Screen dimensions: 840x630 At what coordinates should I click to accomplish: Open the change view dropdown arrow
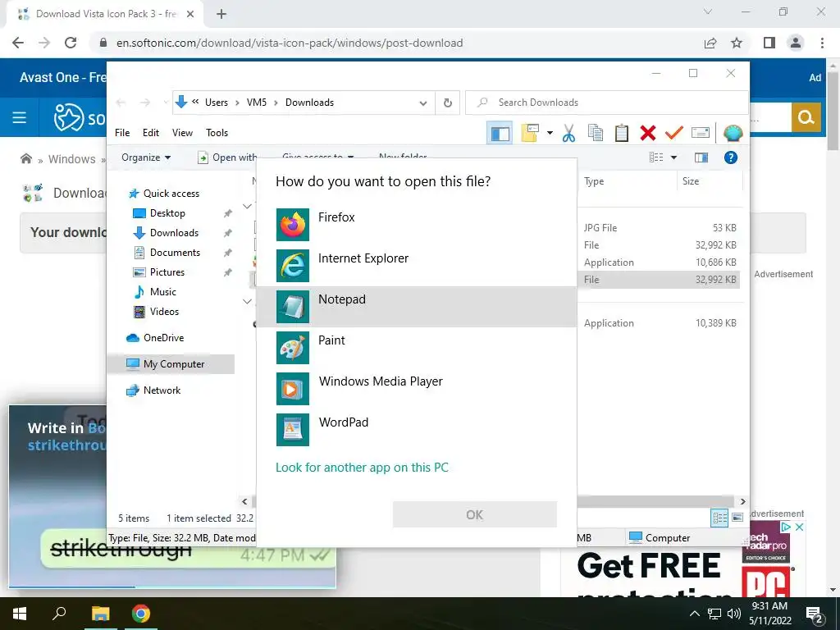[x=673, y=157]
